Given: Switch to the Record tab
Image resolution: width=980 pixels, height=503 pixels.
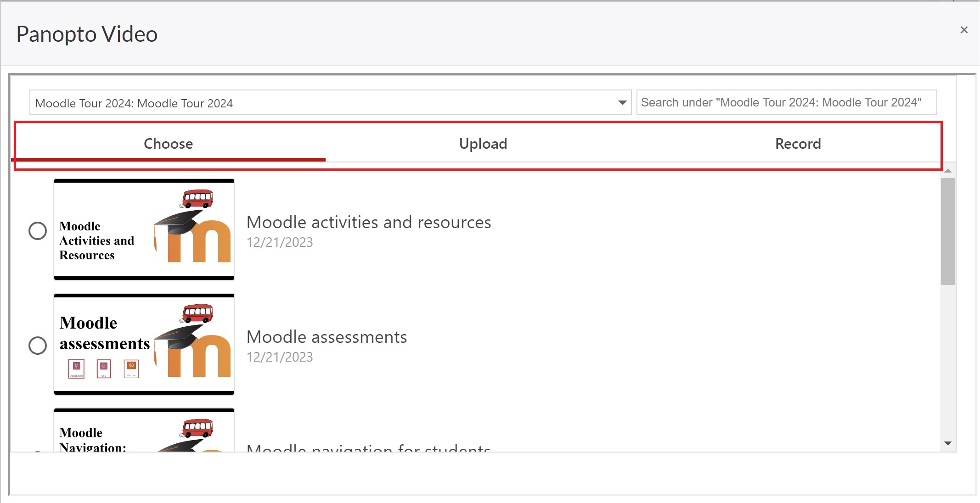Looking at the screenshot, I should tap(798, 144).
